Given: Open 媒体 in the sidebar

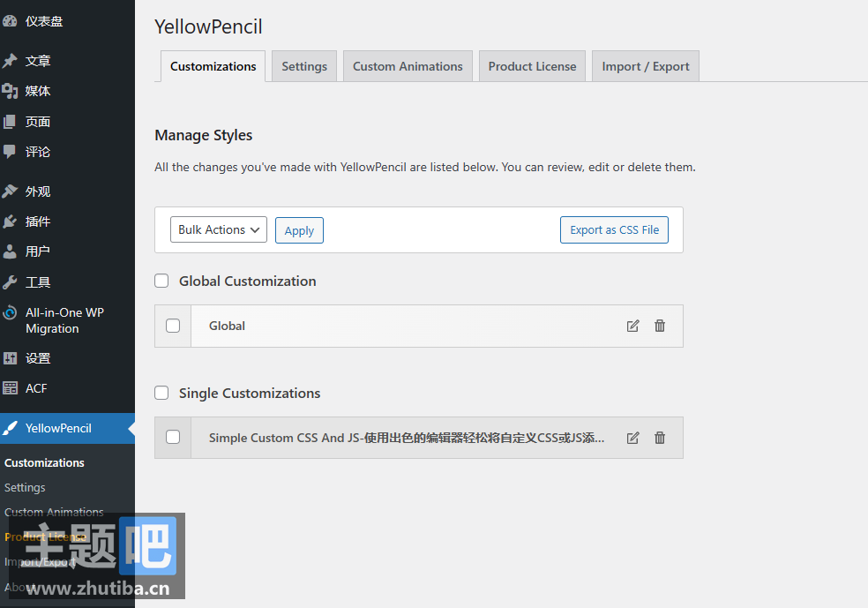Looking at the screenshot, I should pos(38,91).
